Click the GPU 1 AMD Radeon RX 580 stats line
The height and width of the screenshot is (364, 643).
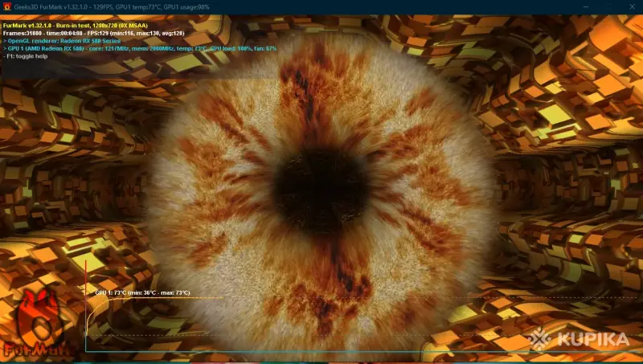pos(140,48)
